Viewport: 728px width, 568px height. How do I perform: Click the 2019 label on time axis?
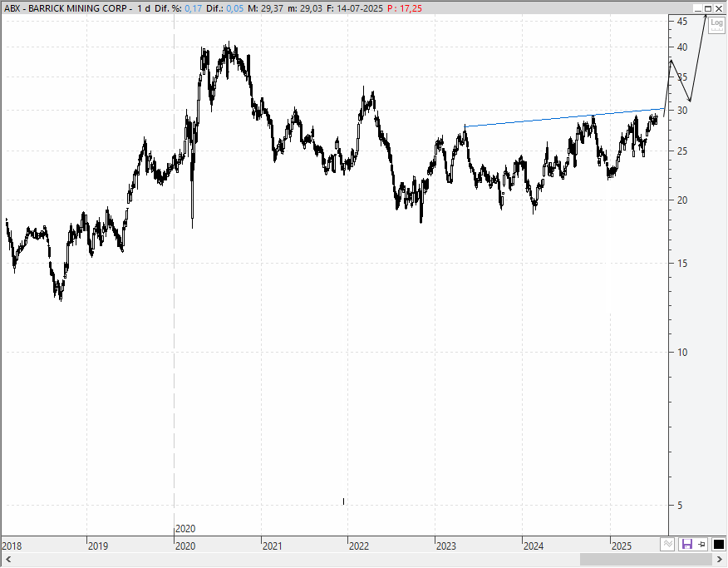98,546
